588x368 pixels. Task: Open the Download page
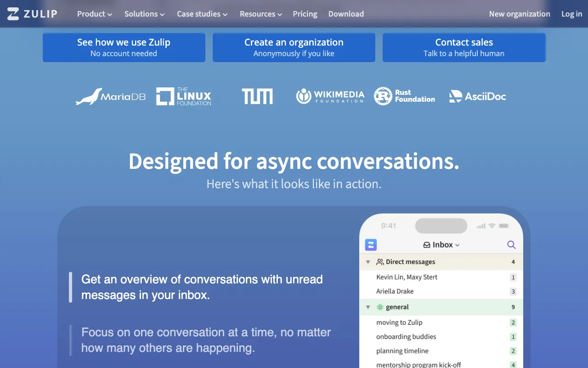coord(346,14)
